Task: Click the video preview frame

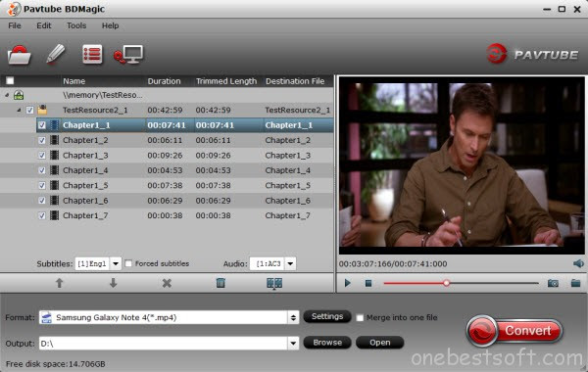Action: pos(462,165)
